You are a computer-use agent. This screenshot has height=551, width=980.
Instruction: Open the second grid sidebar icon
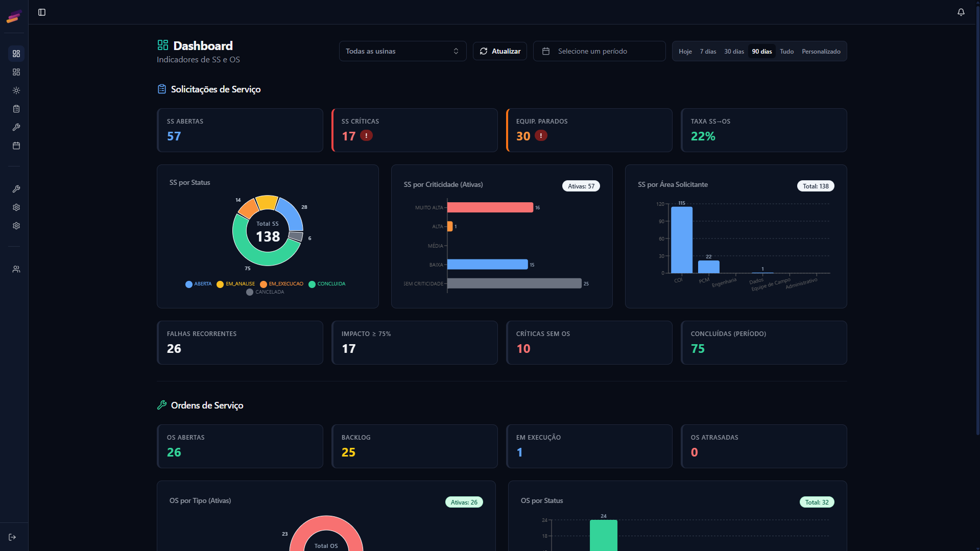16,72
